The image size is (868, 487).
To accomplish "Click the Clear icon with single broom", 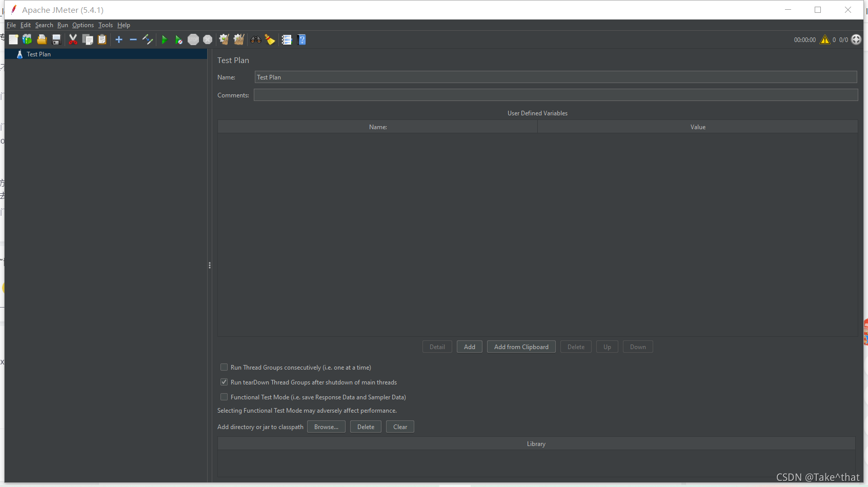I will (x=224, y=39).
